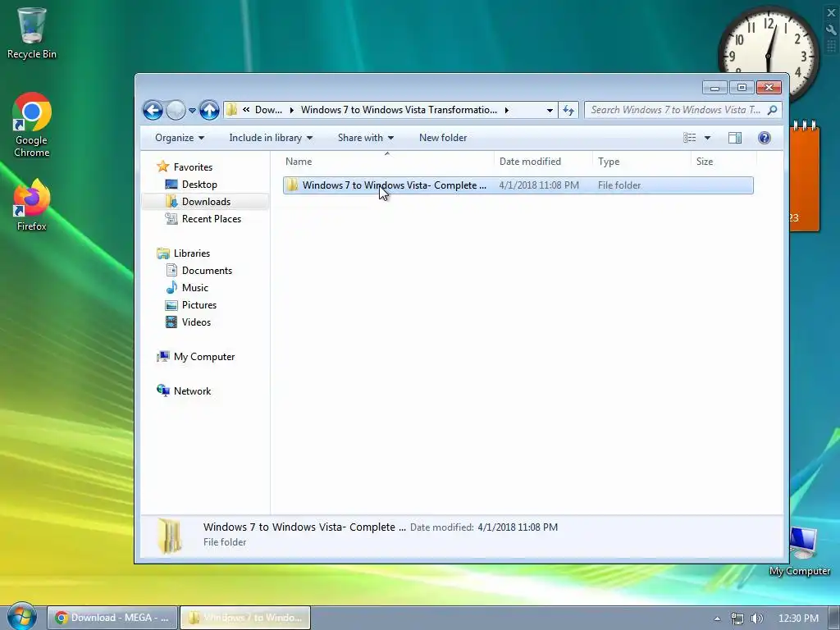Open the address bar history dropdown
This screenshot has height=630, width=840.
[550, 111]
